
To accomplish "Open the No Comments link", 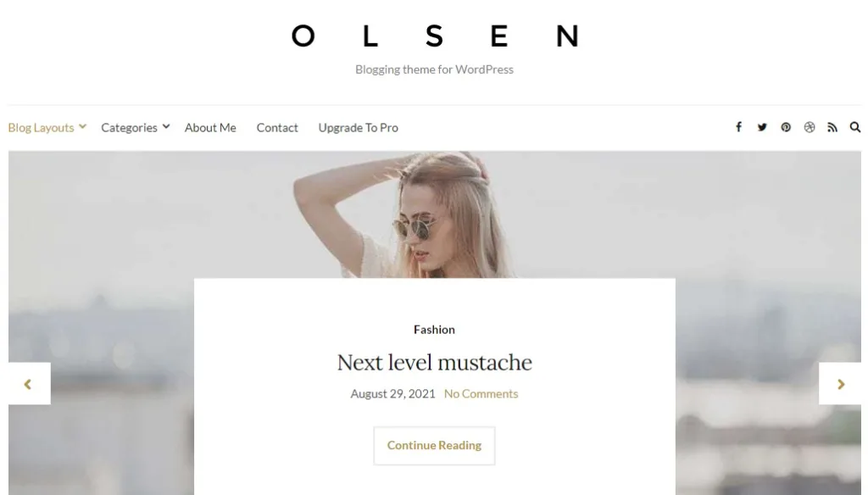I will 481,393.
